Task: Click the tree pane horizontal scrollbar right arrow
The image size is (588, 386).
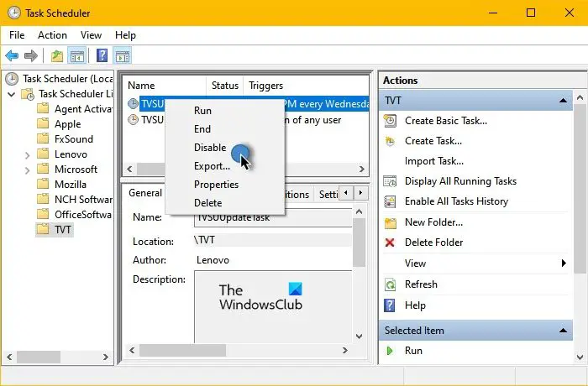Action: point(106,357)
